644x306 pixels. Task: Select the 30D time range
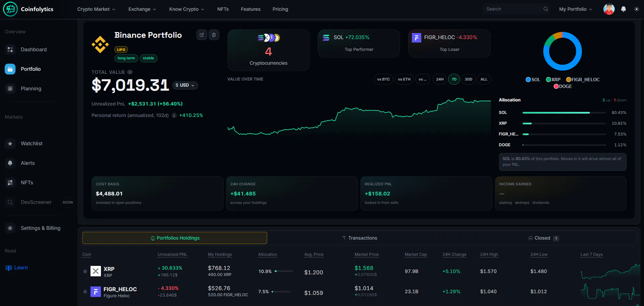tap(468, 79)
